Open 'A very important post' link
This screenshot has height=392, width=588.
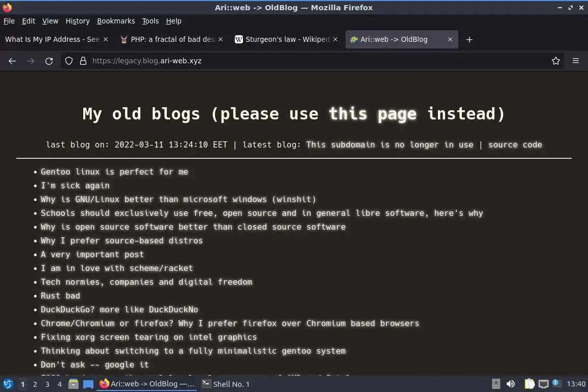click(x=92, y=255)
